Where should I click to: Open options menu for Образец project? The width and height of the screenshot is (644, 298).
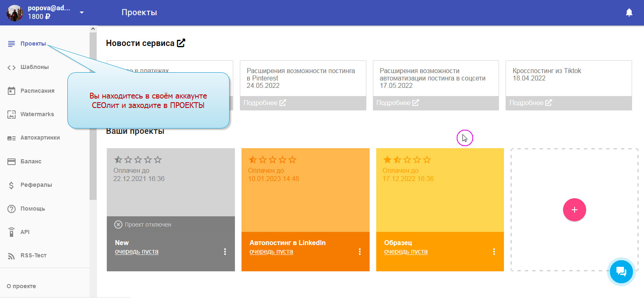494,252
